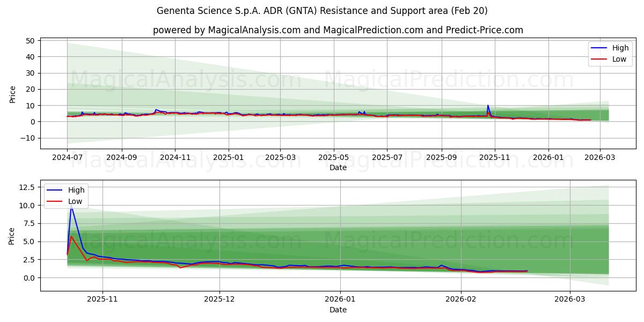Click the 'Date' axis label under top chart
This screenshot has height=322, width=644.
click(x=338, y=168)
